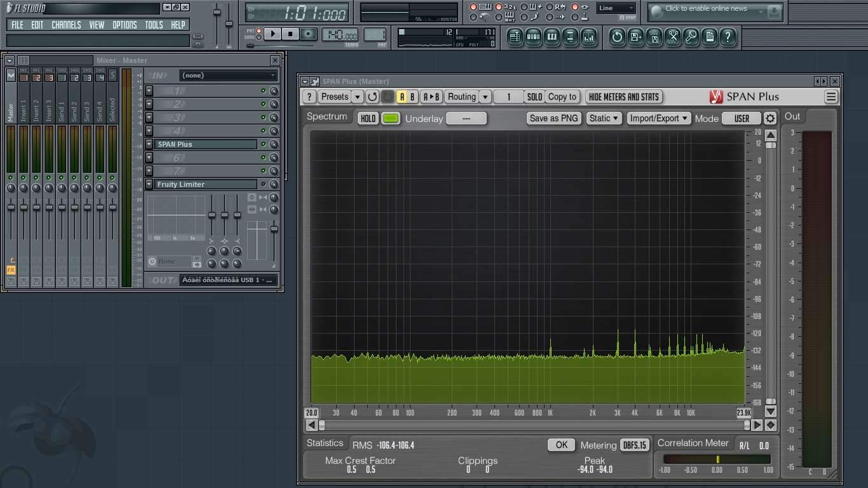The width and height of the screenshot is (868, 488).
Task: Click the undo history icon
Action: [x=617, y=37]
